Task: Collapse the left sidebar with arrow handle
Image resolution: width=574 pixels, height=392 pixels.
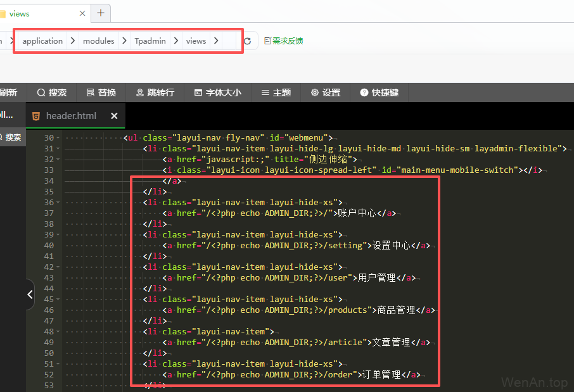Action: pos(30,294)
